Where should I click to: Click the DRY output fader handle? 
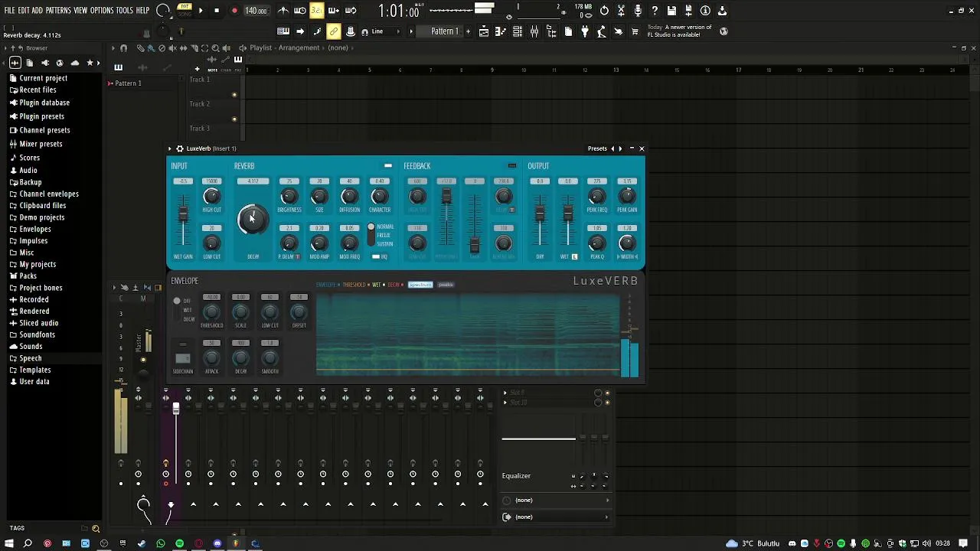click(540, 213)
